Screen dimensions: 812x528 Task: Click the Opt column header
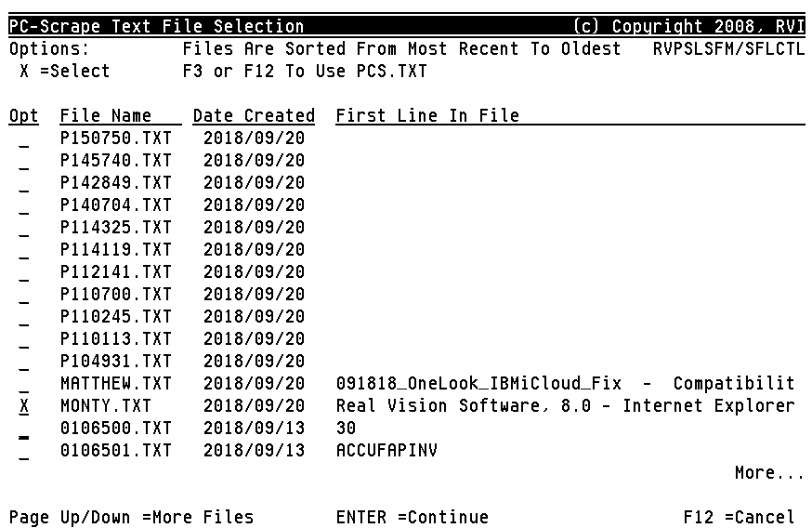[24, 116]
